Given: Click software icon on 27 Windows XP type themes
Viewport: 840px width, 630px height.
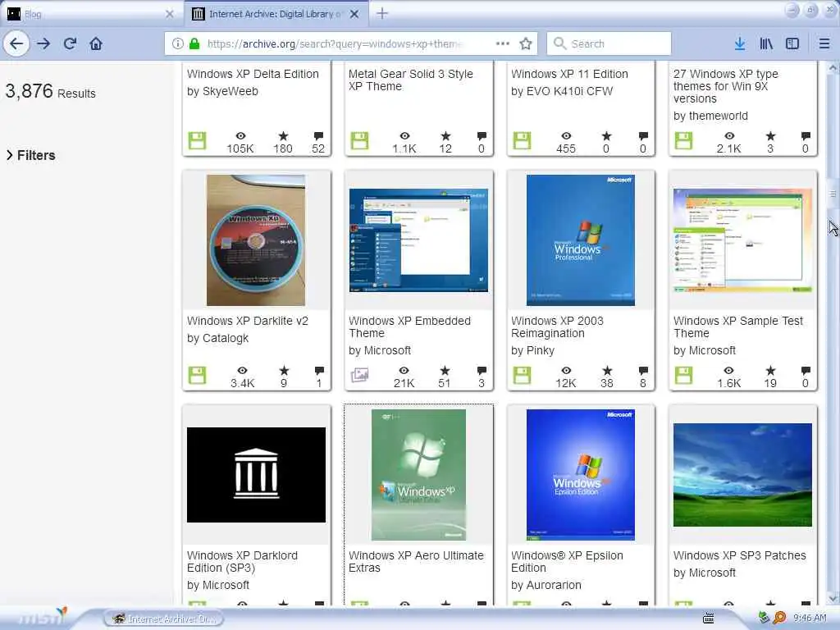Looking at the screenshot, I should (x=683, y=140).
